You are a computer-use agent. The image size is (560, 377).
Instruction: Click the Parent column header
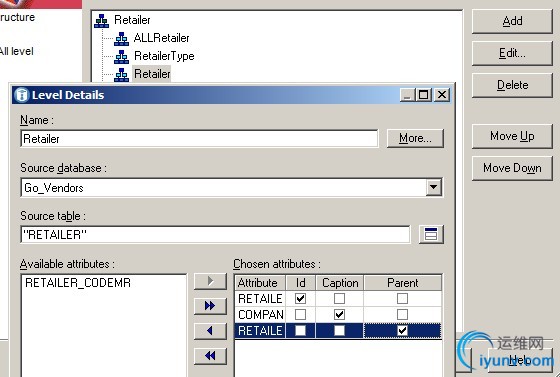402,283
